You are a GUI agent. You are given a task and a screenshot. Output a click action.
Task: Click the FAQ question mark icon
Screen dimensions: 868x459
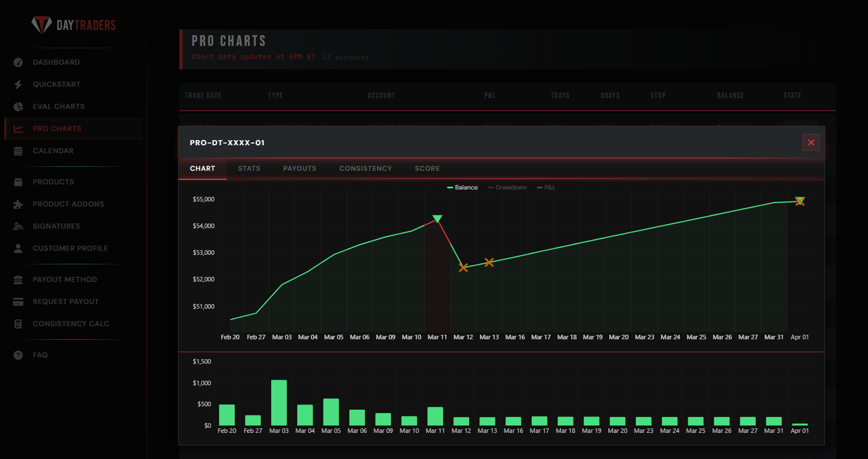(18, 355)
